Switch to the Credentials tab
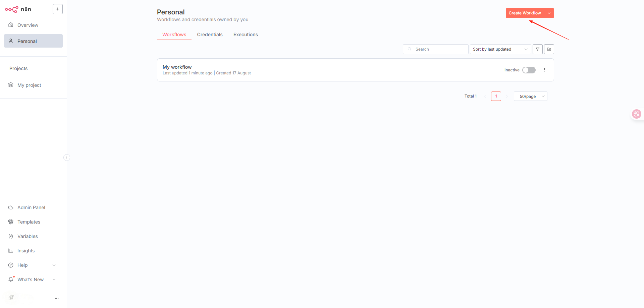 pyautogui.click(x=210, y=35)
